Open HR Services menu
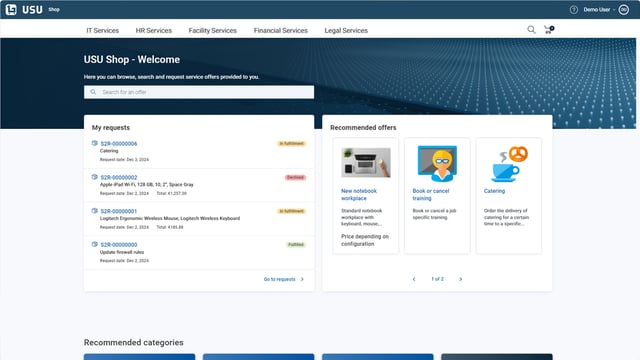 (153, 31)
